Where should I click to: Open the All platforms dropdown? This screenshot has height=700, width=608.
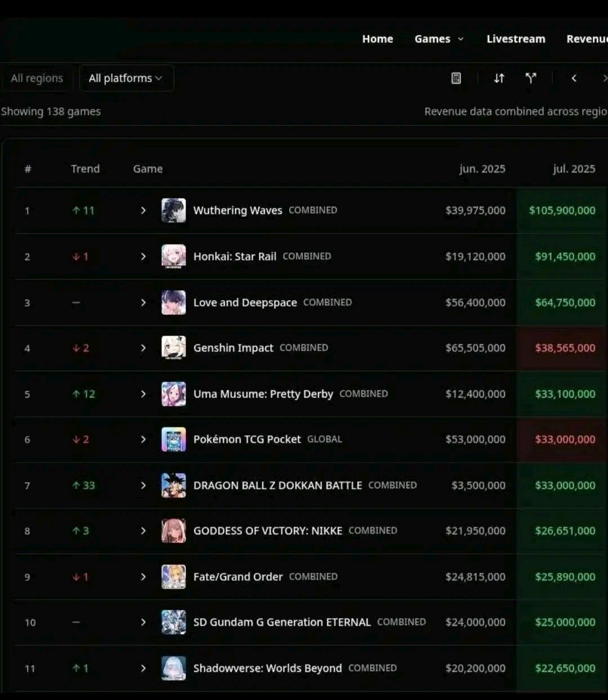click(x=126, y=78)
